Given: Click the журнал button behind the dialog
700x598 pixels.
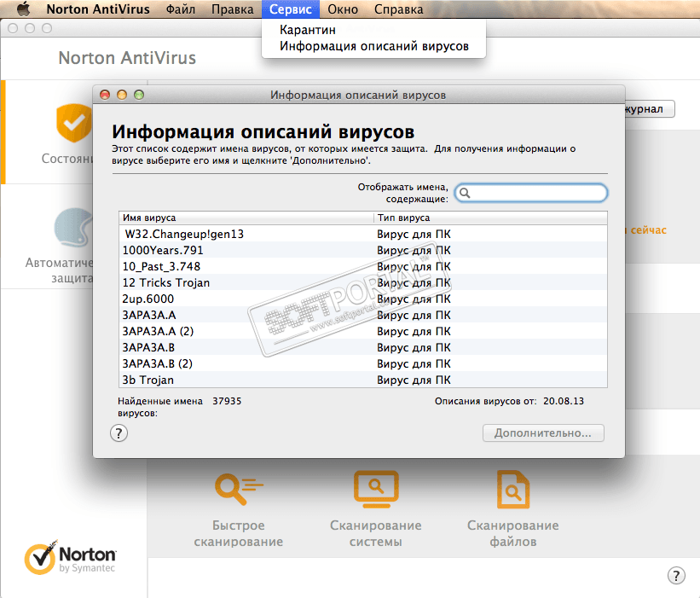Looking at the screenshot, I should pyautogui.click(x=650, y=109).
